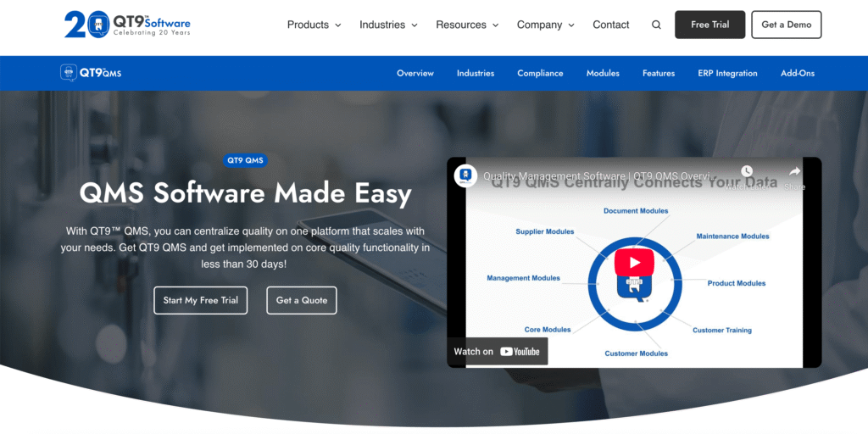Expand the Resources dropdown menu
868x434 pixels.
pos(467,25)
